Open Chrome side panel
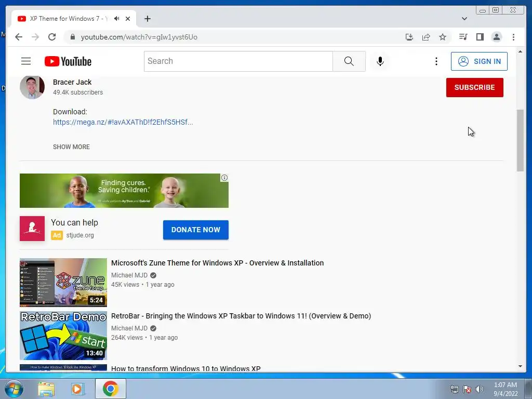532x399 pixels. point(480,37)
